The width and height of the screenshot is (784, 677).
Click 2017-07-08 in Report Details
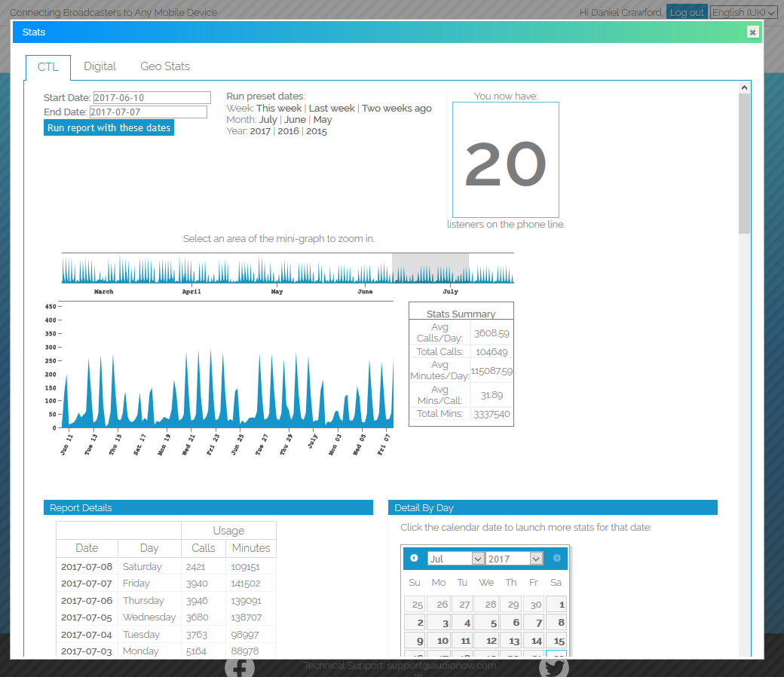click(x=87, y=566)
